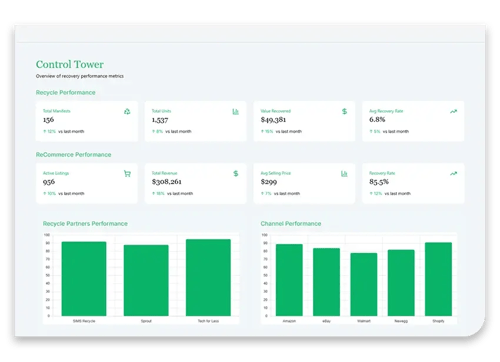500x362 pixels.
Task: Open the $308,261 Total Revenue value
Action: point(167,182)
